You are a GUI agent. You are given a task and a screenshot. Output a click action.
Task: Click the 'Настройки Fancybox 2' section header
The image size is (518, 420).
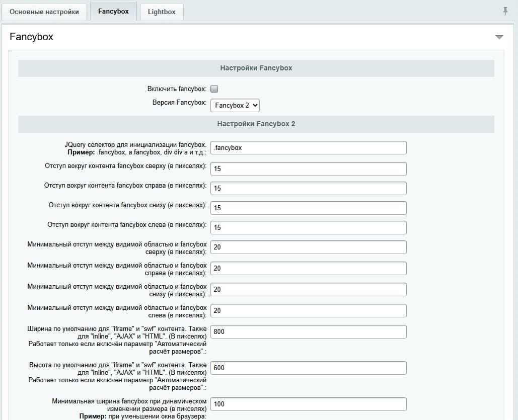click(x=256, y=124)
